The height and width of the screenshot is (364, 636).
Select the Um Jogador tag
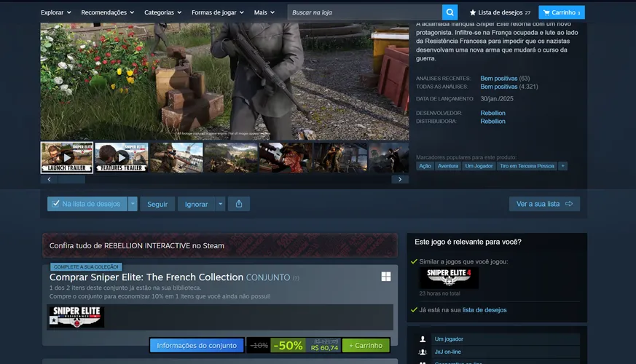click(479, 166)
